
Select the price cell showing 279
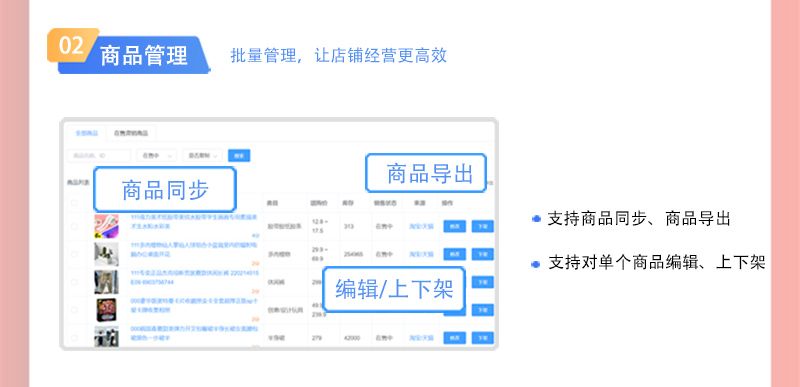tap(316, 338)
